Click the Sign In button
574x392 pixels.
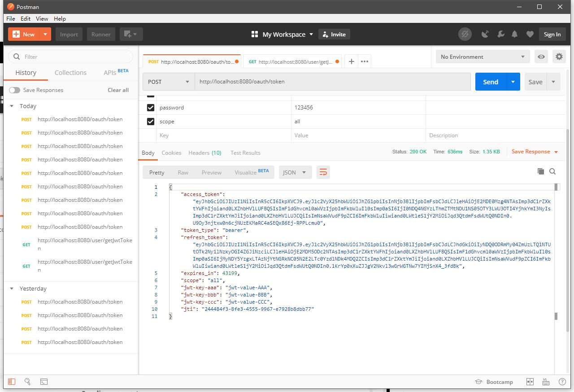tap(552, 34)
